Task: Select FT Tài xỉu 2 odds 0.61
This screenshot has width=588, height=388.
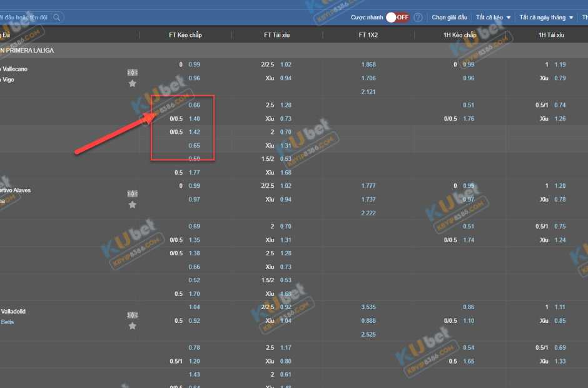Action: pos(286,374)
